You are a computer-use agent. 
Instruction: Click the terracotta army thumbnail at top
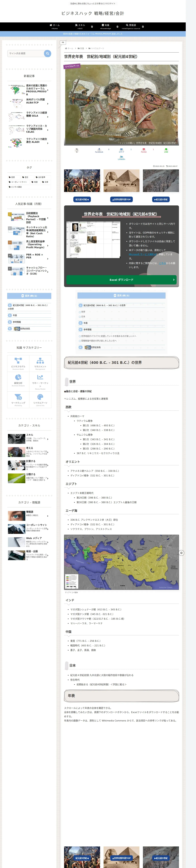tap(161, 181)
